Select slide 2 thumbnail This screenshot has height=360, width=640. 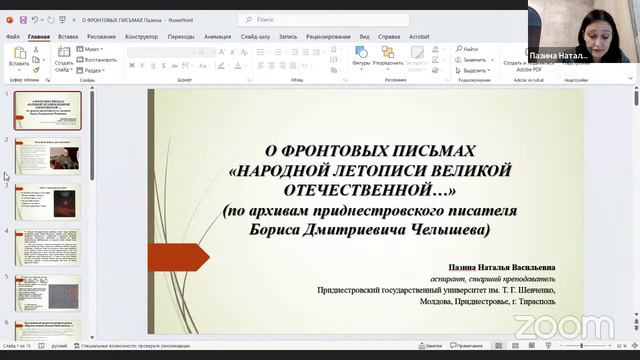47,156
